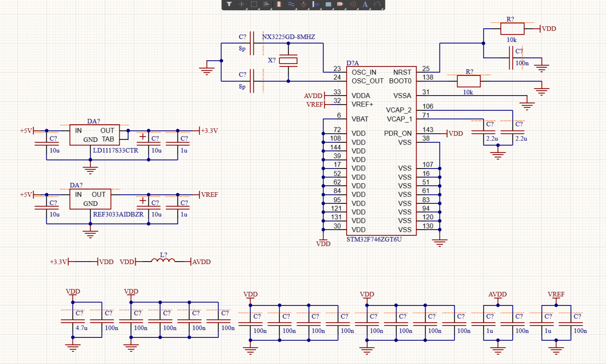
Task: Activate the Text String tool
Action: point(365,5)
